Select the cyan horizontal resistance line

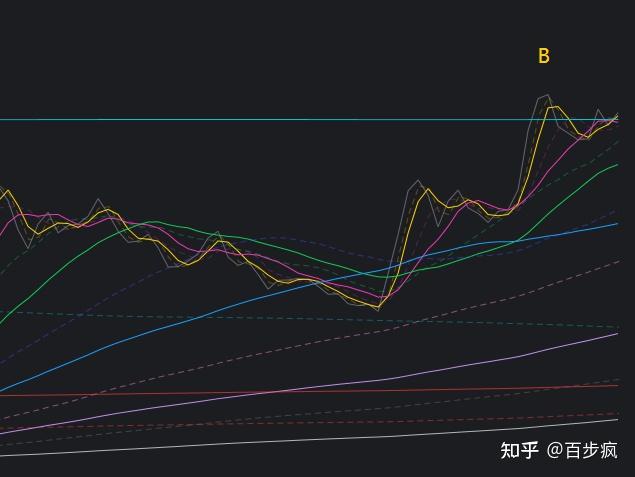pos(250,120)
